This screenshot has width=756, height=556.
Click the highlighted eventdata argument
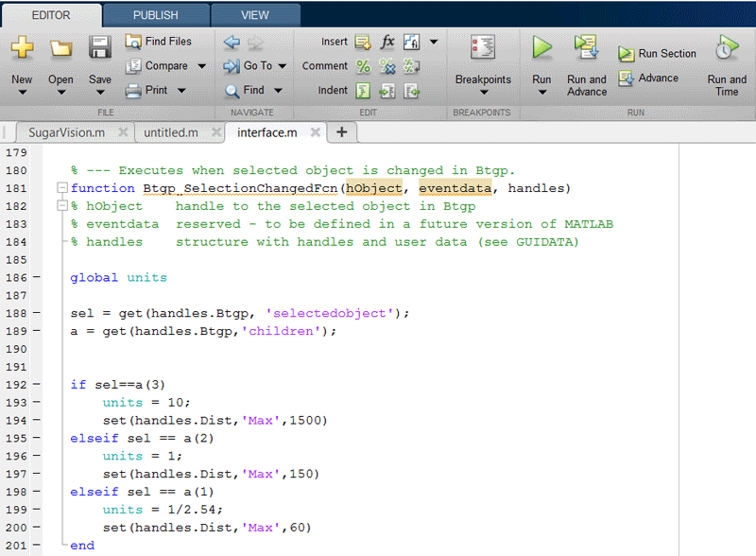click(x=455, y=188)
